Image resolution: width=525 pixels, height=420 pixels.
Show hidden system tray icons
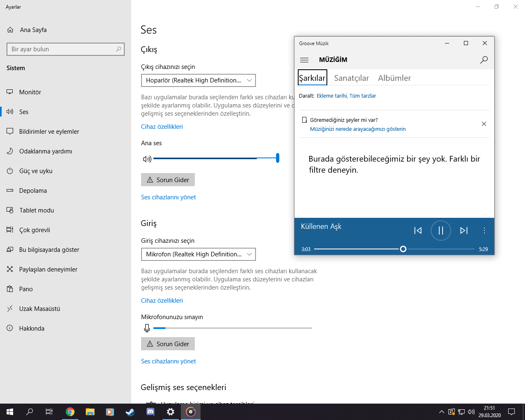(441, 412)
